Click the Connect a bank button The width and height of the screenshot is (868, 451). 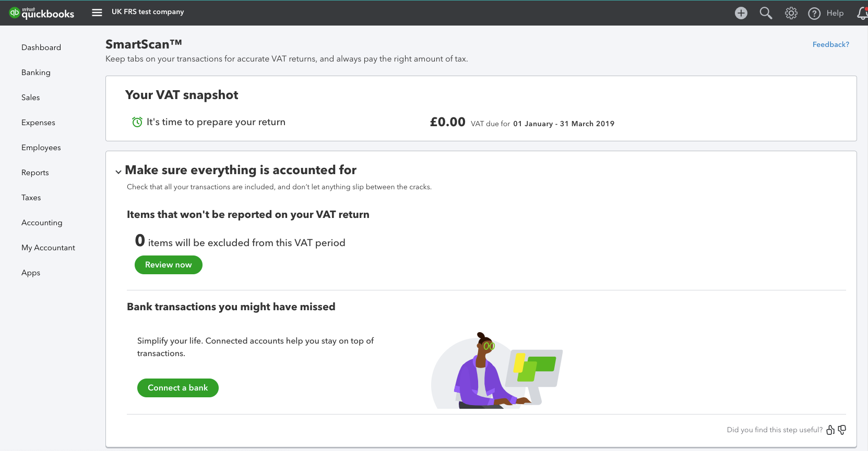point(178,388)
